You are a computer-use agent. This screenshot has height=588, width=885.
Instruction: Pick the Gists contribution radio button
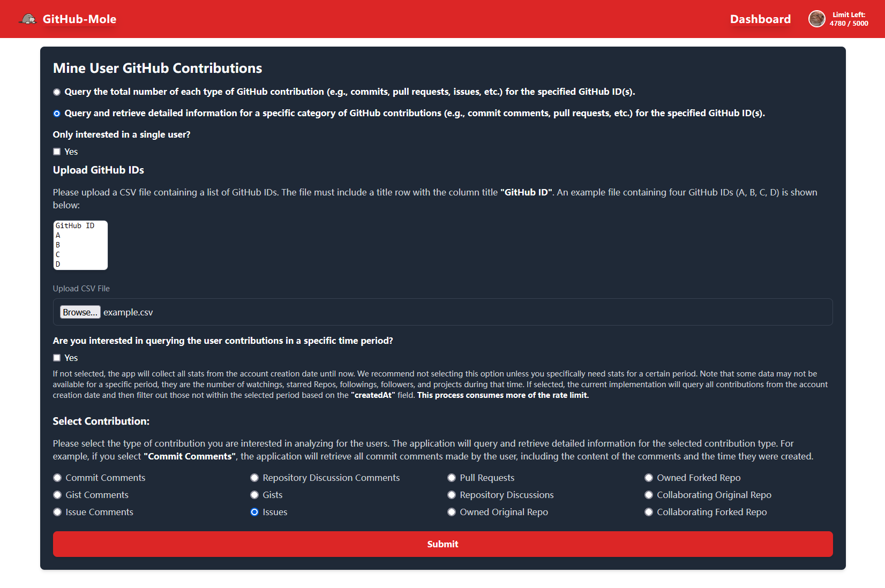[x=254, y=495]
